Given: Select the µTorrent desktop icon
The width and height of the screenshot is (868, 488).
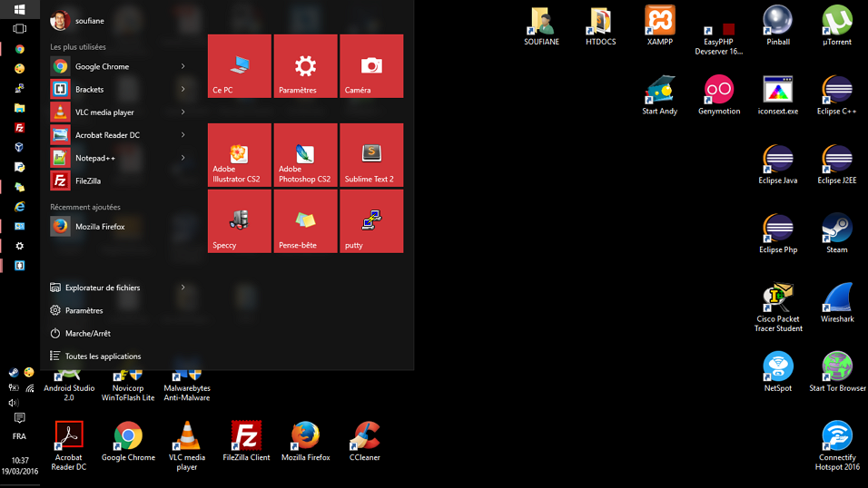Looking at the screenshot, I should (837, 25).
